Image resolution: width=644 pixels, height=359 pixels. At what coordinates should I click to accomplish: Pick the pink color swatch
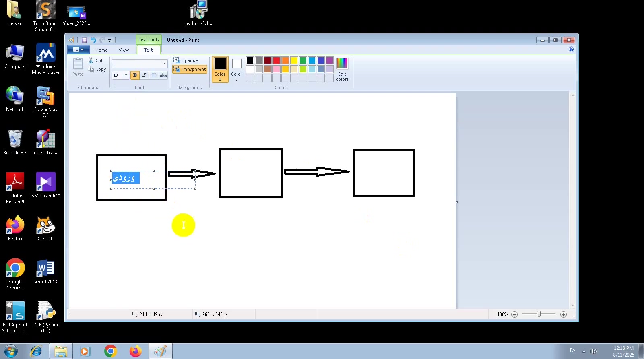[277, 69]
